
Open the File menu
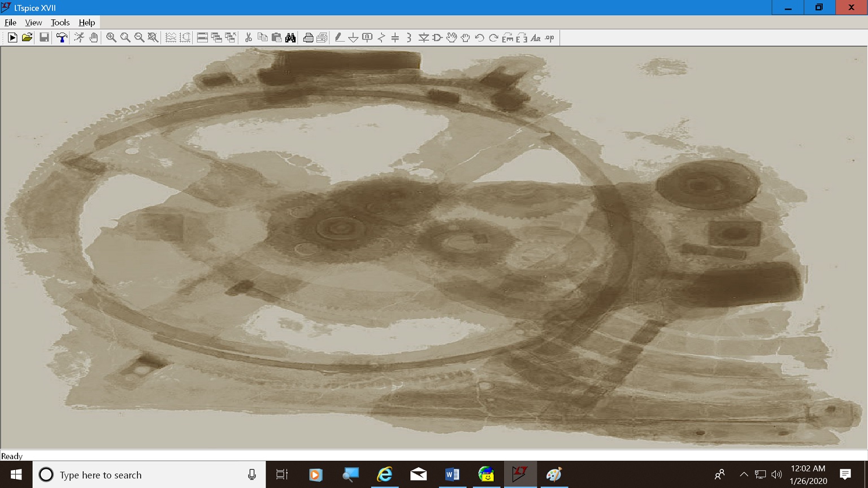[10, 23]
